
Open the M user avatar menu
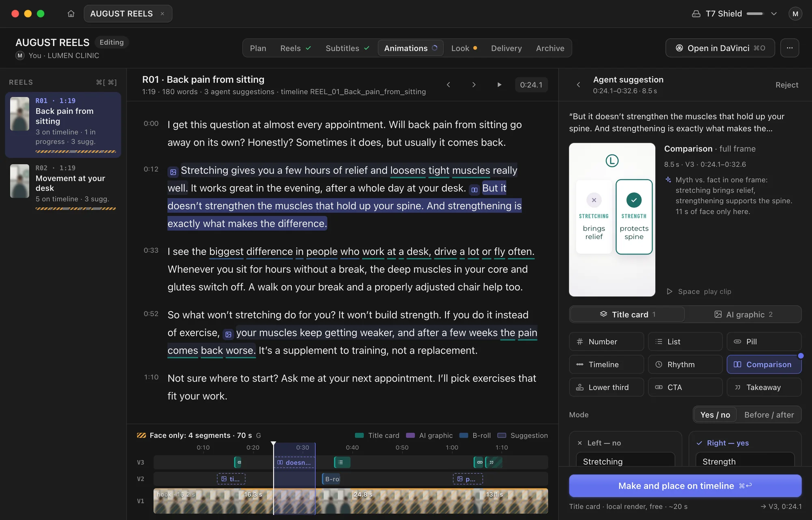tap(795, 14)
